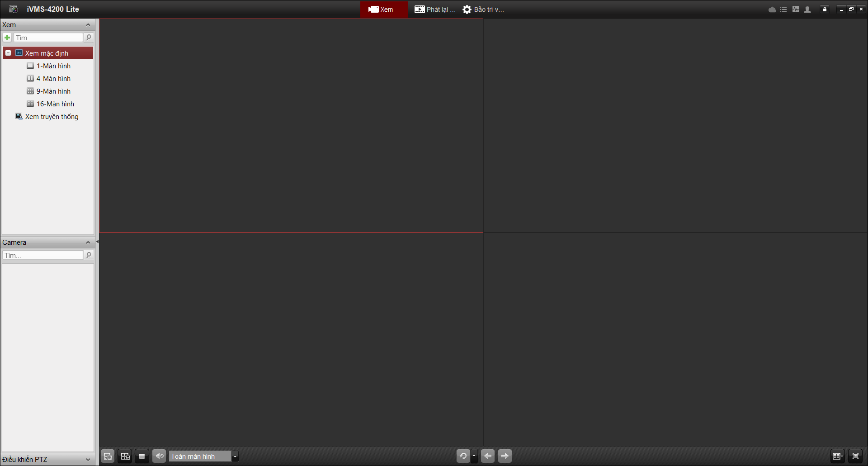The height and width of the screenshot is (466, 868).
Task: Select 9-Màn hình view layout
Action: pyautogui.click(x=53, y=91)
